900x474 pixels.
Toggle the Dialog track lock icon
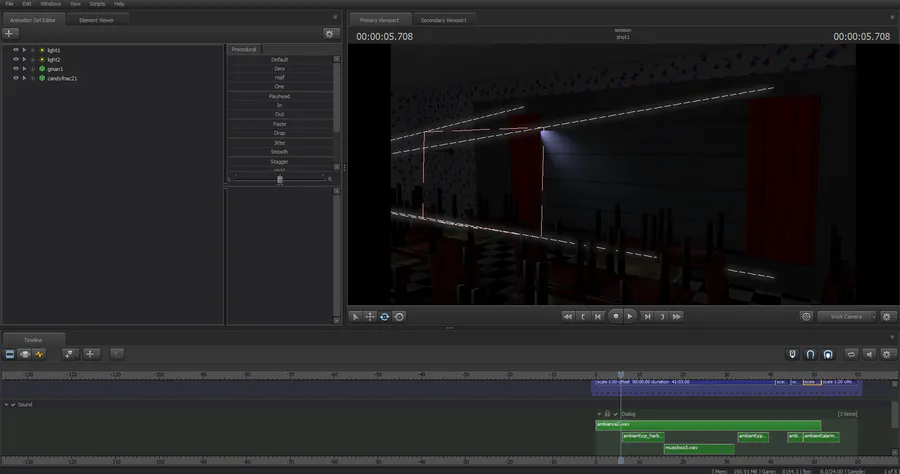(x=607, y=414)
